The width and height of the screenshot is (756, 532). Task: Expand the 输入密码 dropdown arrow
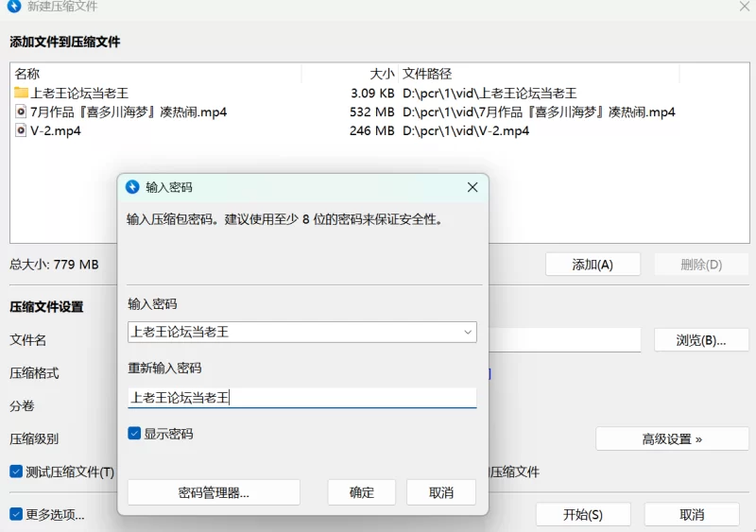pyautogui.click(x=467, y=332)
